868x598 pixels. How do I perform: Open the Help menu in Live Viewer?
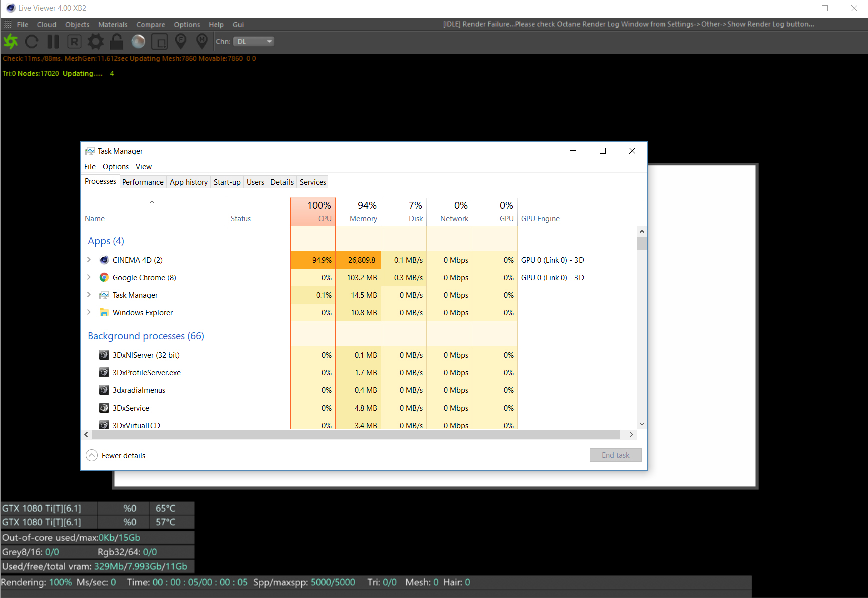(216, 24)
